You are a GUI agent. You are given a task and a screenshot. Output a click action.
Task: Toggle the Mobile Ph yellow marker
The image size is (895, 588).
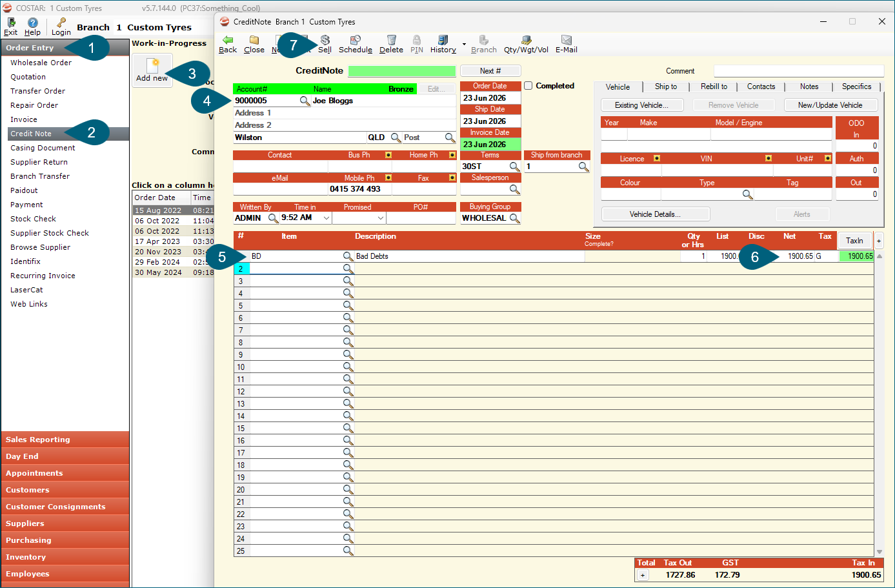click(388, 177)
